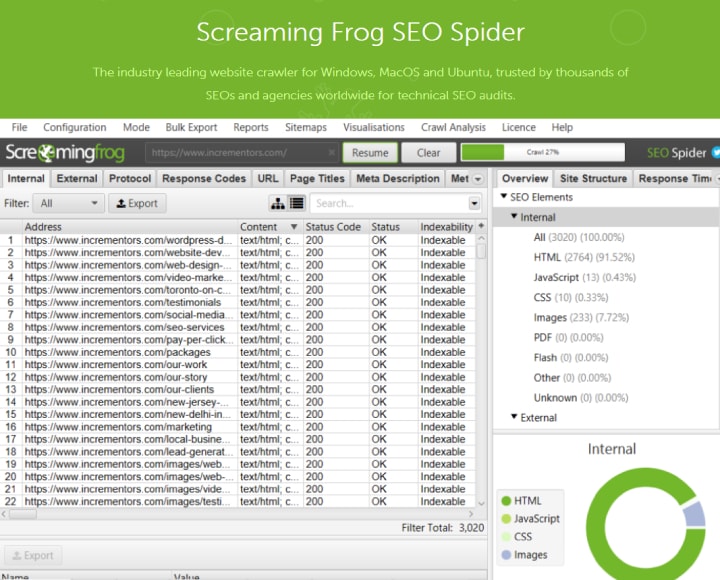
Task: Click the Resume crawl button
Action: [x=370, y=152]
